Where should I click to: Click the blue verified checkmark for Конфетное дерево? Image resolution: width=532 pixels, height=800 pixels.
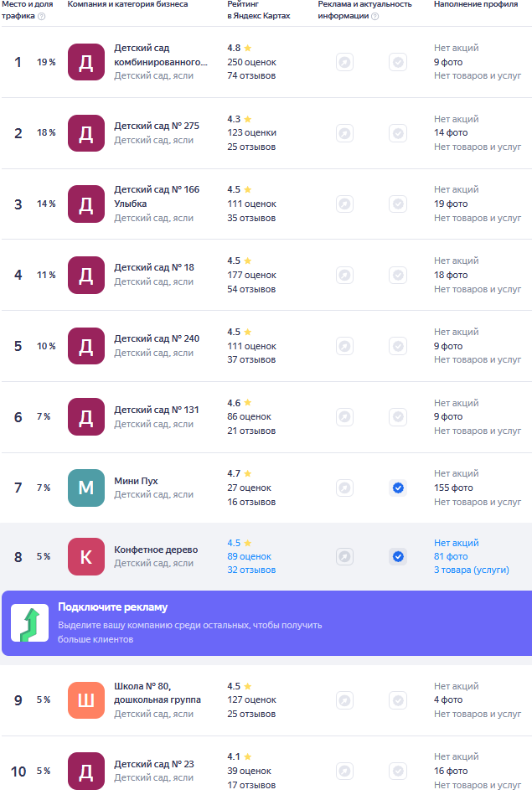(x=398, y=556)
